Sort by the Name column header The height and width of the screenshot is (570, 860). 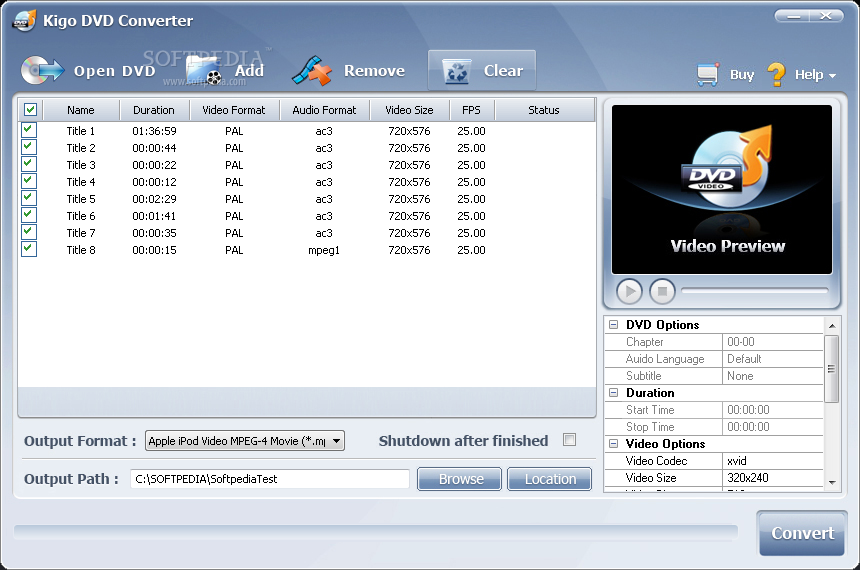[x=81, y=110]
